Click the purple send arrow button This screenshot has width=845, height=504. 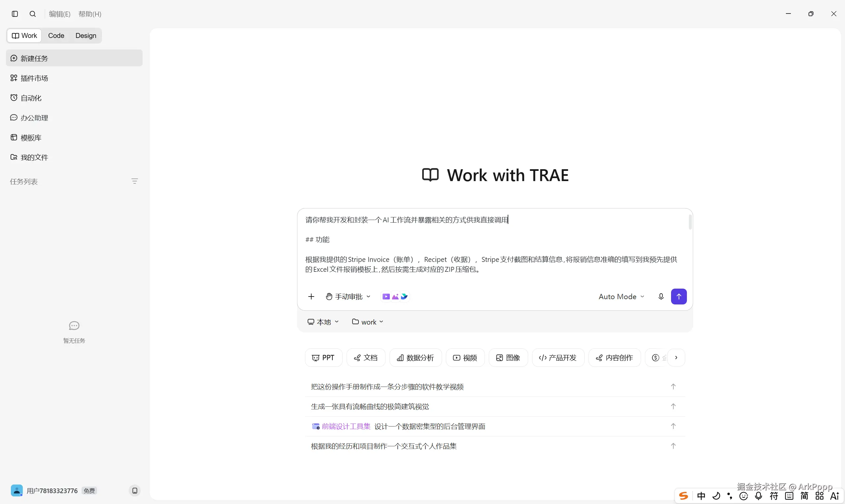[679, 297]
